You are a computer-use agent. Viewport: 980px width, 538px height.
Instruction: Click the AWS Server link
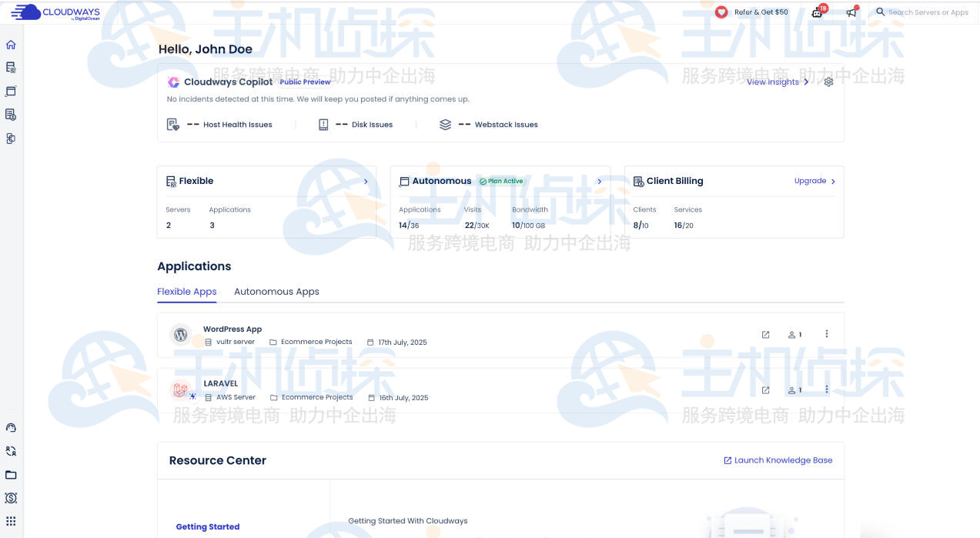tap(236, 397)
